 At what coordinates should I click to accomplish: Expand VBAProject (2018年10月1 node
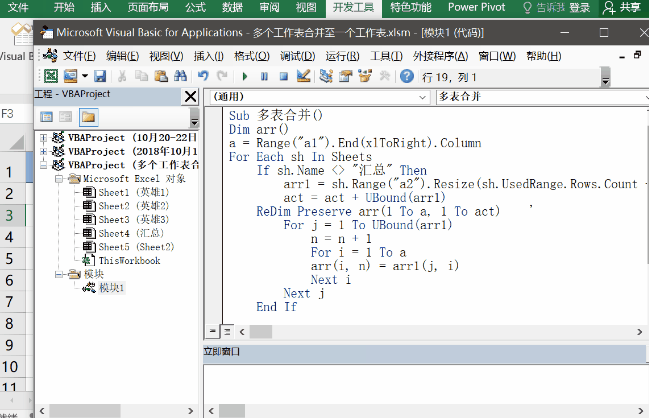(x=43, y=151)
